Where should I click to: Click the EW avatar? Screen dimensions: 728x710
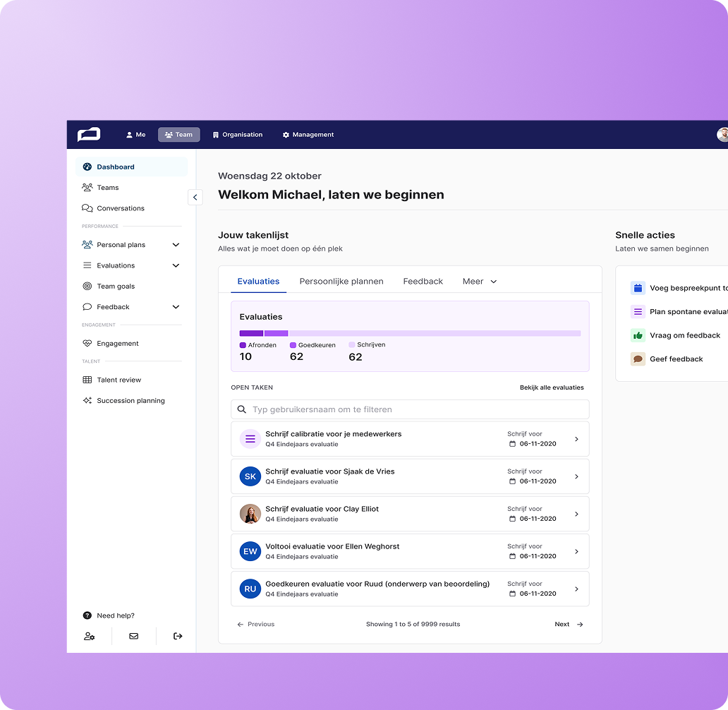coord(250,551)
